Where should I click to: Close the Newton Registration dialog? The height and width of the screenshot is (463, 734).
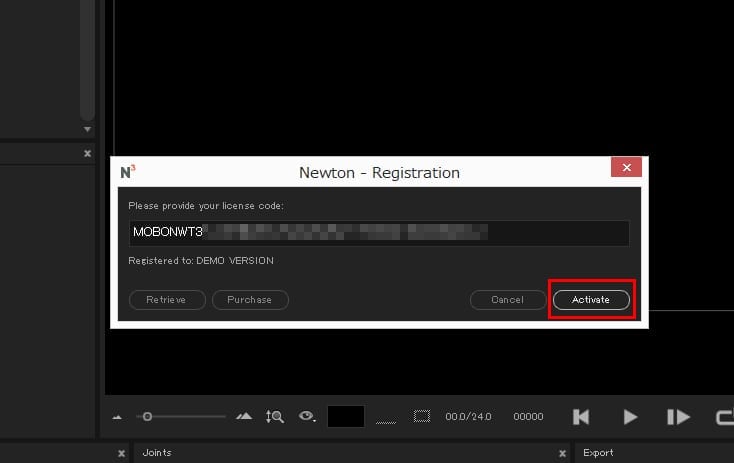tap(626, 167)
